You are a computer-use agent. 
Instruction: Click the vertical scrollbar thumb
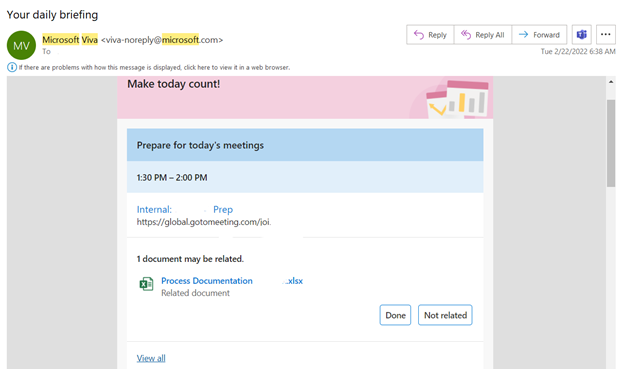click(x=611, y=143)
